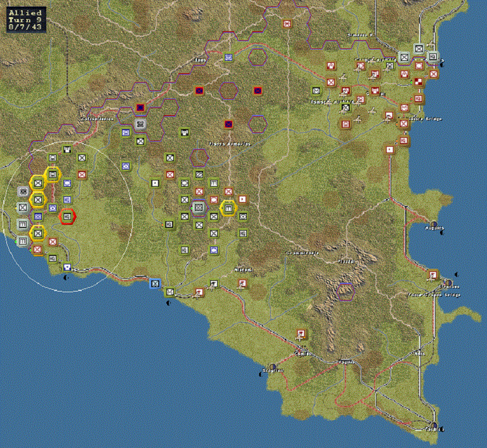Click the empty outlined hex east of the Enna unit
This screenshot has width=487, height=448.
258,57
